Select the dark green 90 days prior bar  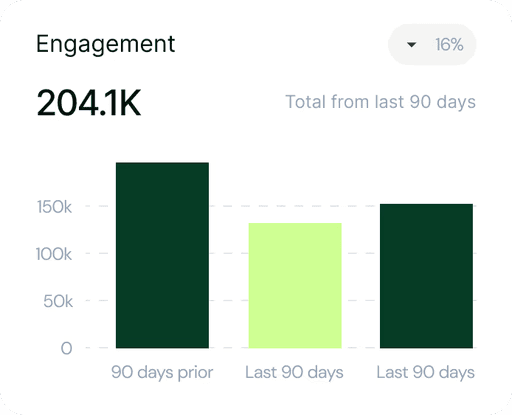162,255
